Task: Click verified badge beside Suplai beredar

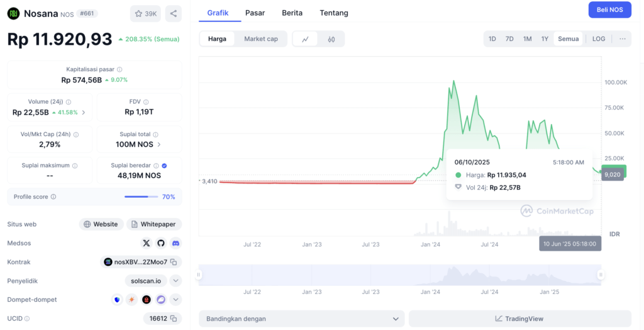Action: (164, 166)
